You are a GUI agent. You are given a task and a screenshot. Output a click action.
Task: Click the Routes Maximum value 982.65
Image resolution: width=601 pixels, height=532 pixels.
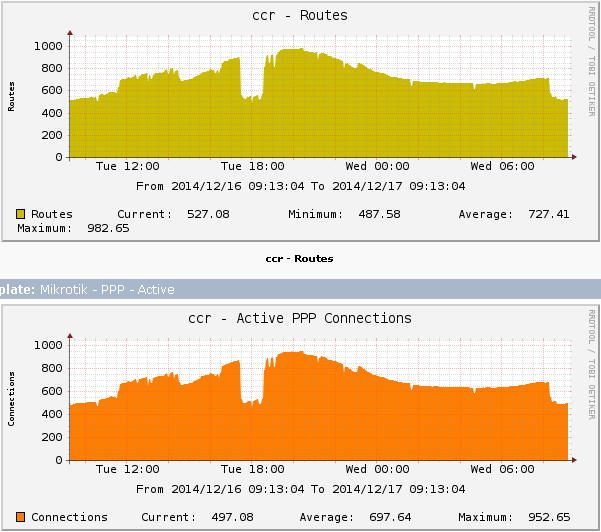[x=108, y=228]
